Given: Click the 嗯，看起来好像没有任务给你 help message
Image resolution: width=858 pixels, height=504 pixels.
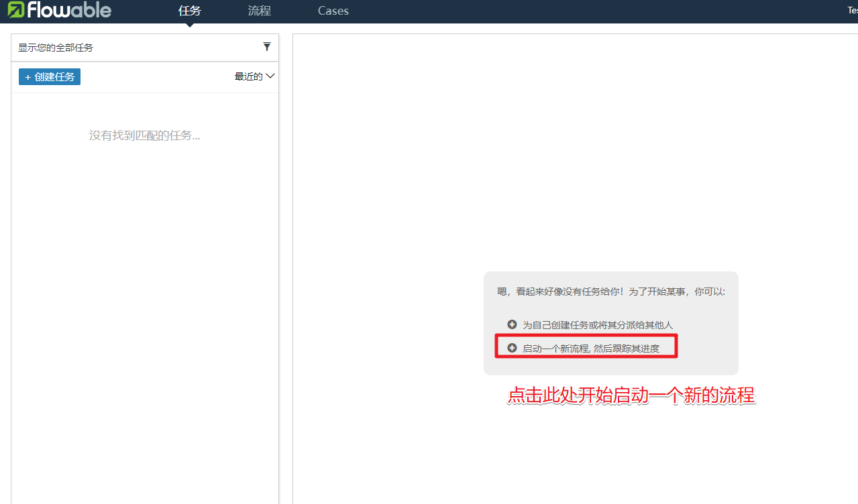Looking at the screenshot, I should [610, 292].
